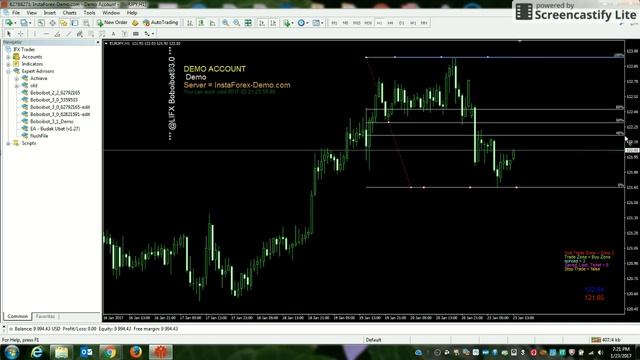Open the Profiles toolbar icon
This screenshot has width=640, height=360.
pos(24,23)
